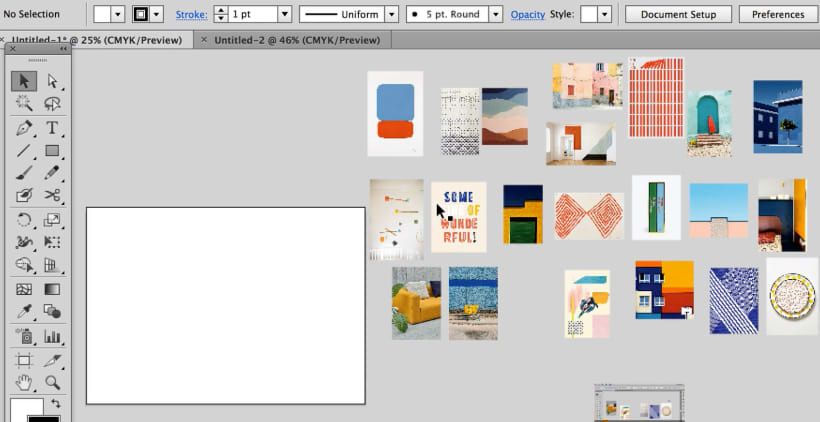Click the stroke weight field showing 1 pt

pyautogui.click(x=252, y=14)
